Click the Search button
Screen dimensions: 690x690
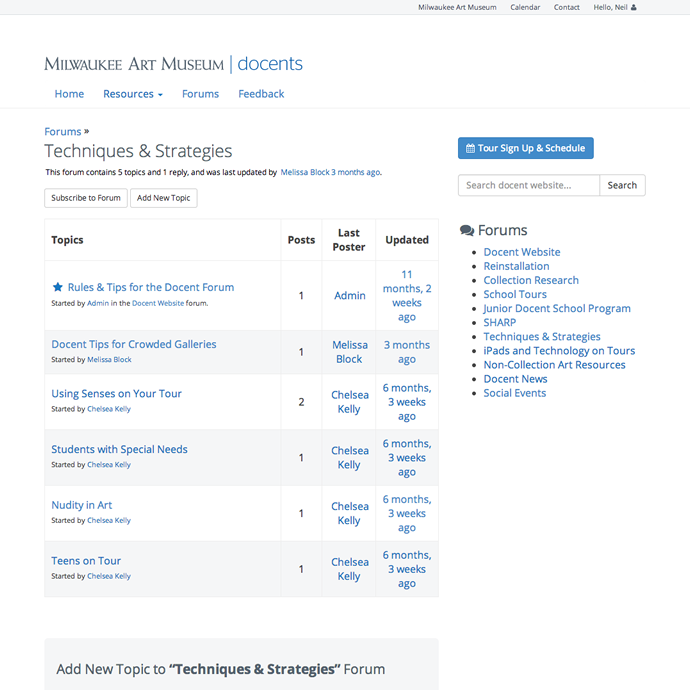point(622,185)
